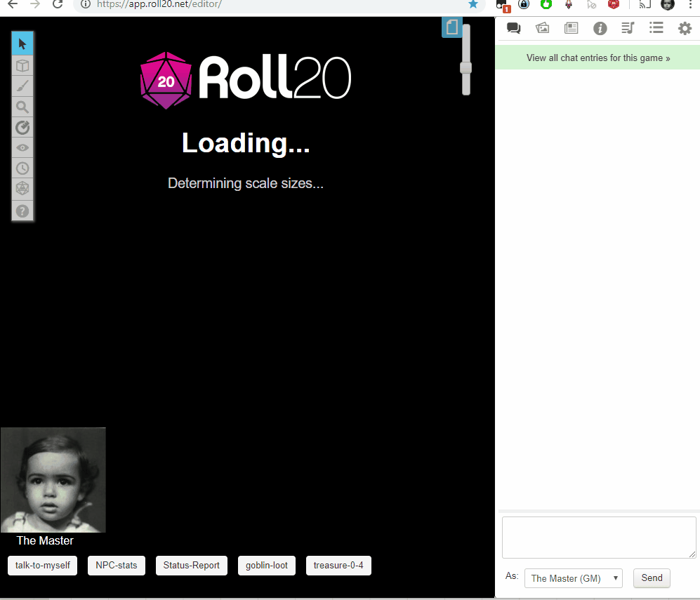Select The Master player avatar
Viewport: 700px width, 600px height.
(53, 480)
